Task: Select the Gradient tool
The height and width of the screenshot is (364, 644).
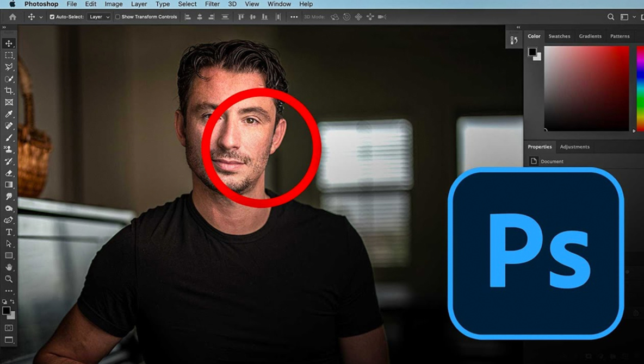Action: point(9,185)
